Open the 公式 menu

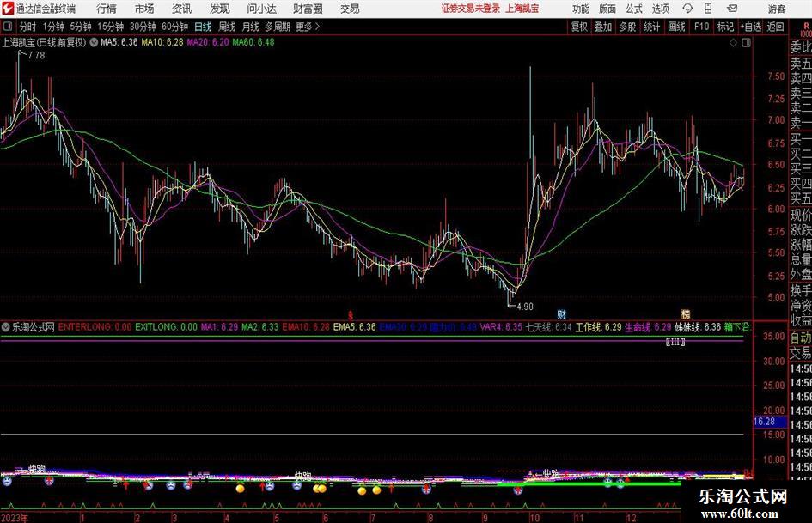coord(633,9)
